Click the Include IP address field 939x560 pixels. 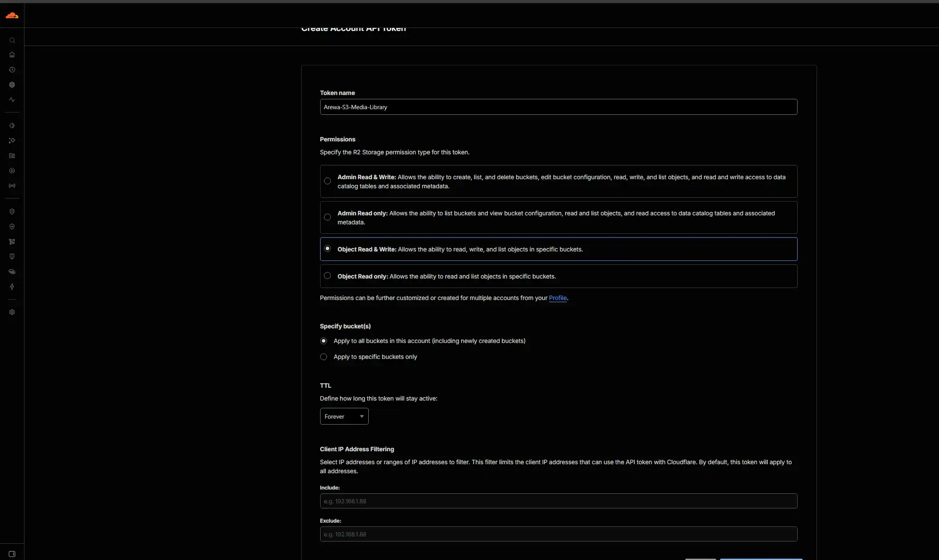coord(559,501)
